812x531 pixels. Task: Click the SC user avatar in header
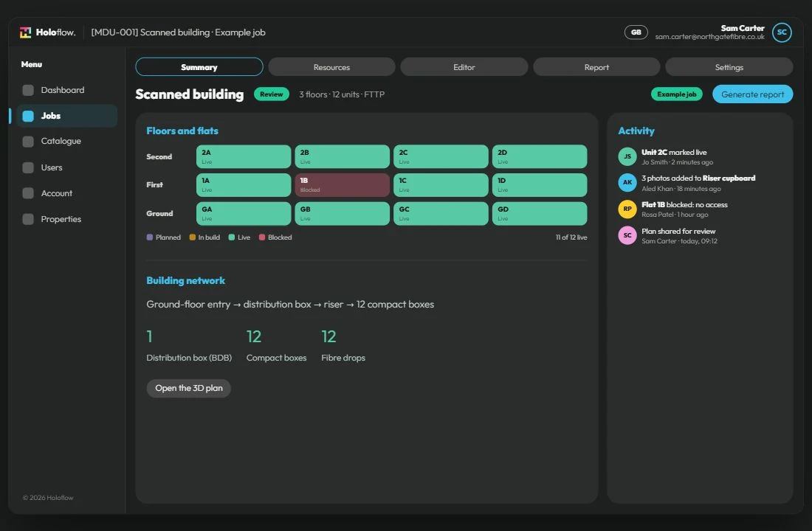782,32
